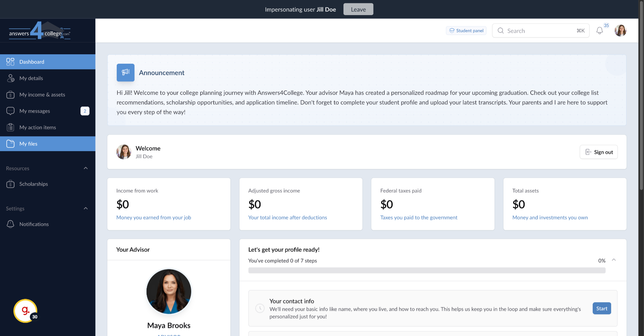Click the Income from work card
Viewport: 644px width, 336px height.
point(169,204)
